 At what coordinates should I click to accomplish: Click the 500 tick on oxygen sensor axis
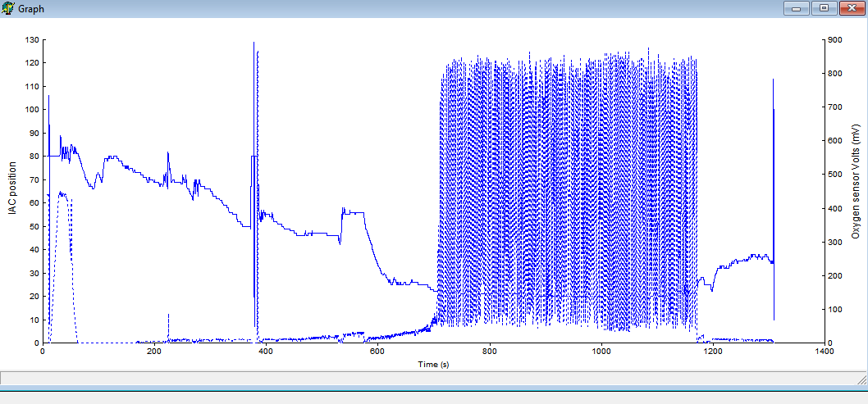click(835, 175)
